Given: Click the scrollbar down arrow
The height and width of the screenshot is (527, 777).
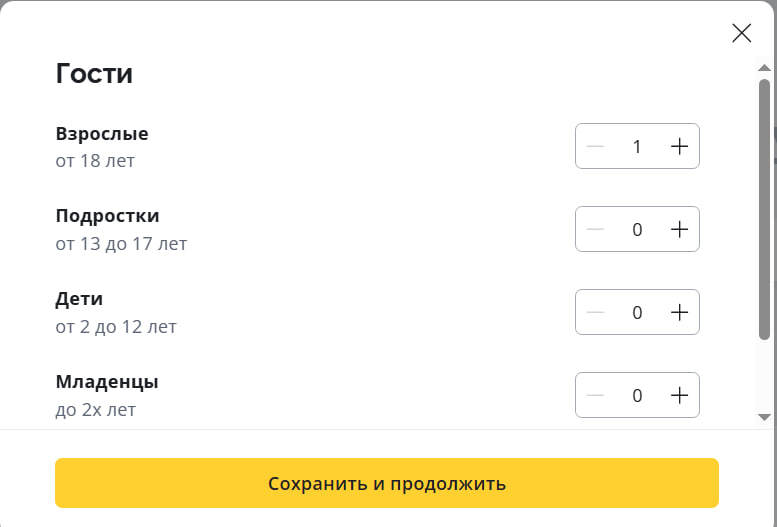Looking at the screenshot, I should [764, 416].
